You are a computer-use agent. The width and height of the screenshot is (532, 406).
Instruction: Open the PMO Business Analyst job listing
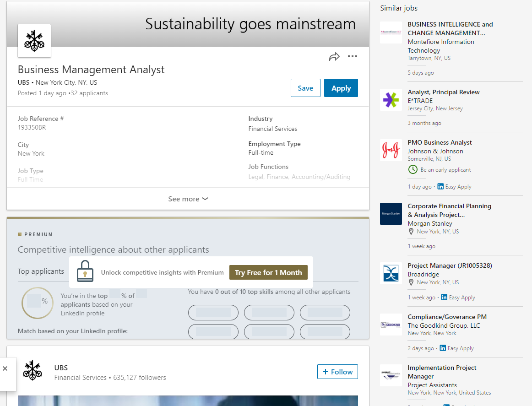click(x=440, y=142)
